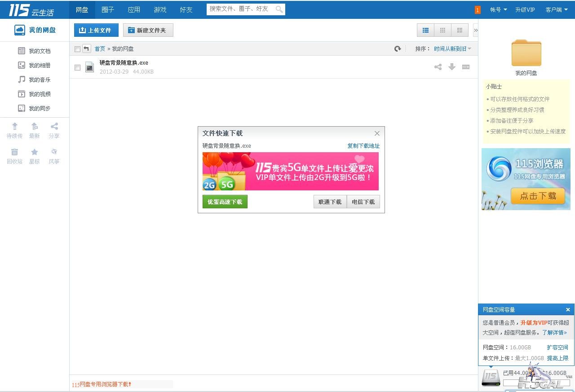This screenshot has height=392, width=575.
Task: Show 星标 starred files
Action: coord(34,156)
